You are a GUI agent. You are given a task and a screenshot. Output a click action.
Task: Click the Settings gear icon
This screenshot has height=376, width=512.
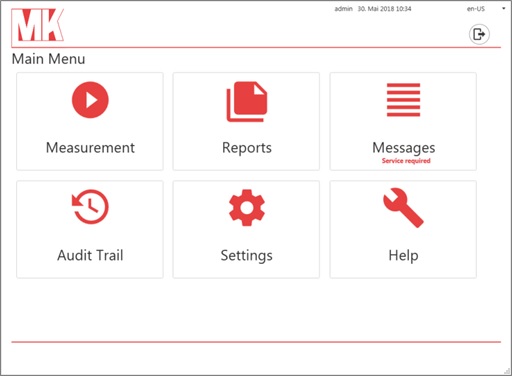[x=247, y=207]
